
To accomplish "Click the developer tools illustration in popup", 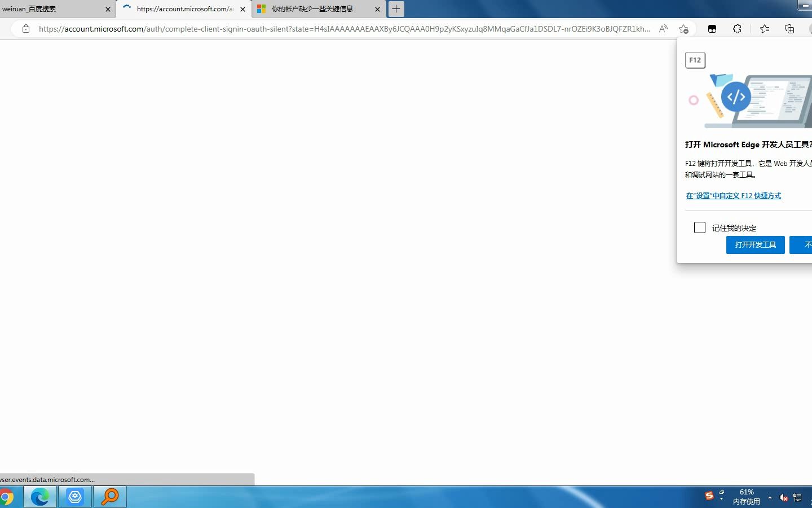I will 750,100.
